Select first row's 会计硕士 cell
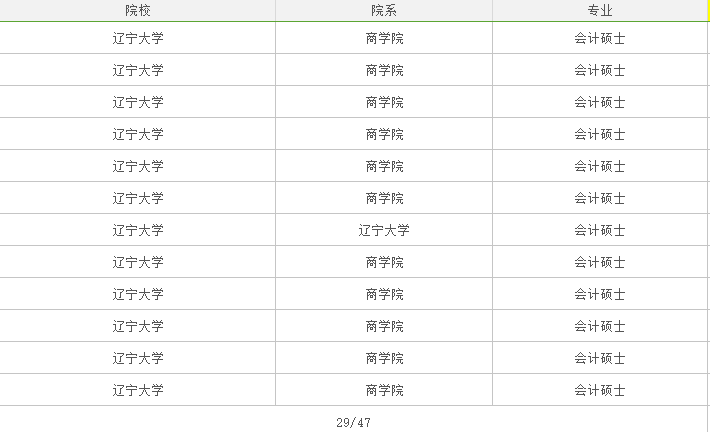The image size is (710, 432). click(x=600, y=38)
